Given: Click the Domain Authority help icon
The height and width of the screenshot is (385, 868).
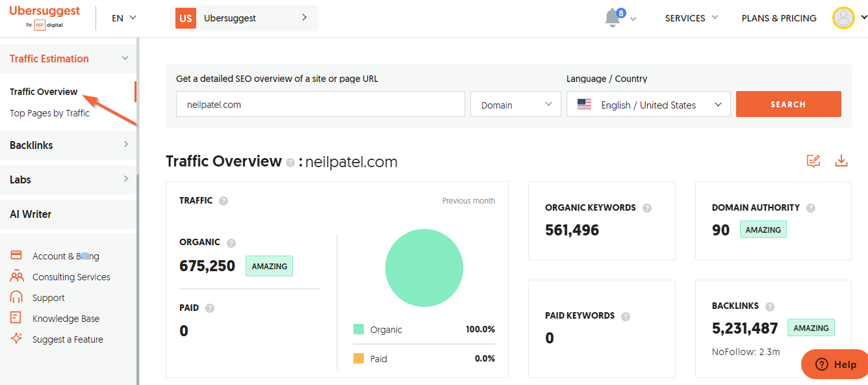Looking at the screenshot, I should [x=811, y=208].
